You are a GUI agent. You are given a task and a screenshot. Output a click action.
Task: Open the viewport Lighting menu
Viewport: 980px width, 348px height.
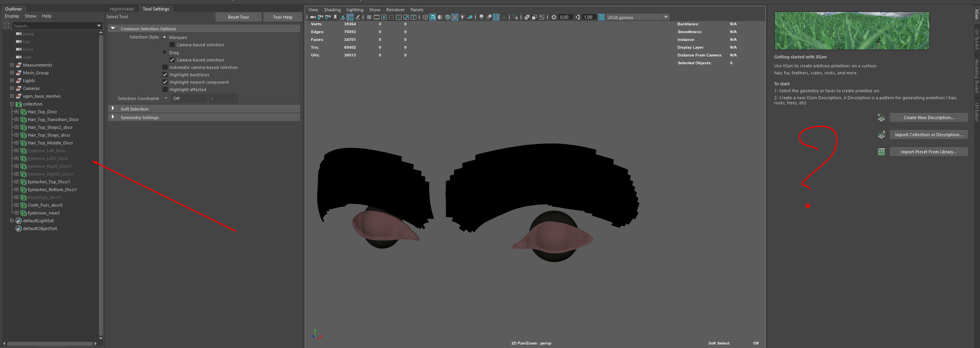(x=355, y=10)
